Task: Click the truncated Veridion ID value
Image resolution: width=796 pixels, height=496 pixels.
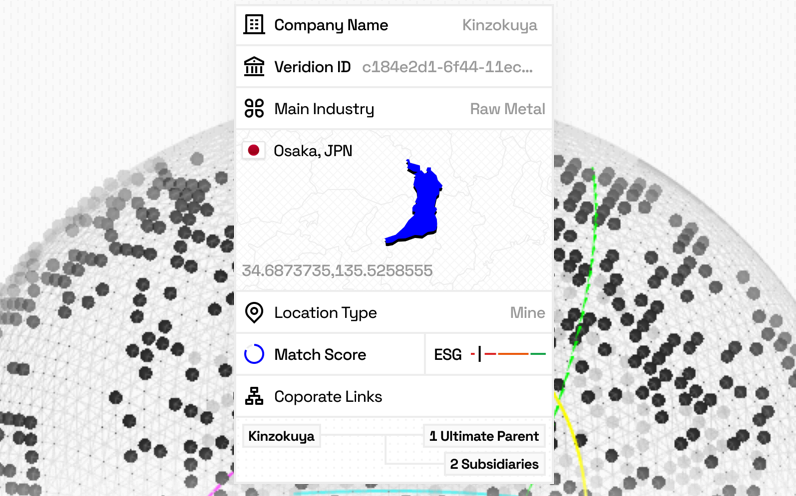Action: [x=447, y=67]
